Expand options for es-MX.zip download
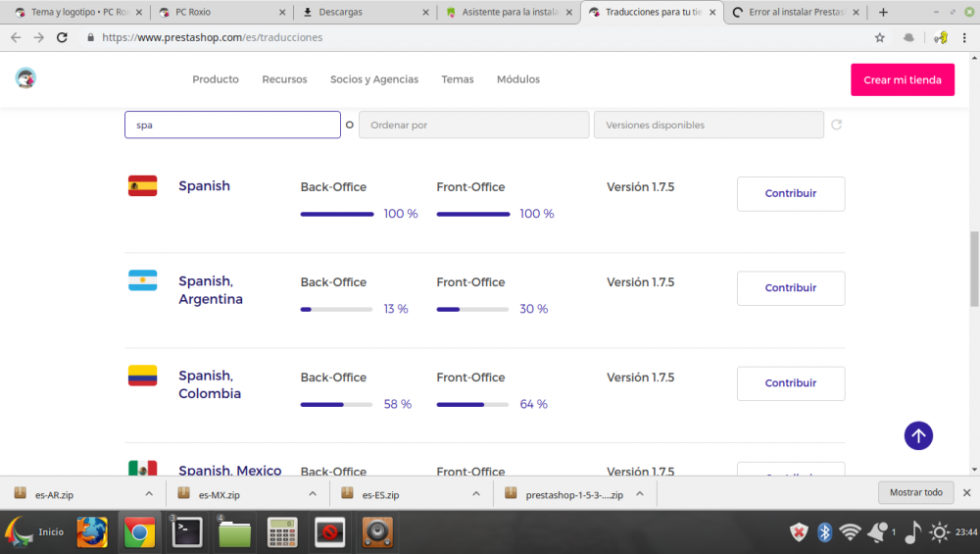 coord(313,493)
